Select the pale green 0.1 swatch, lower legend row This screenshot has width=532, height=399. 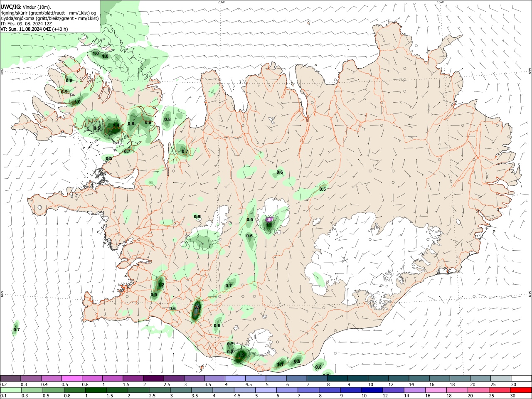pos(11,390)
